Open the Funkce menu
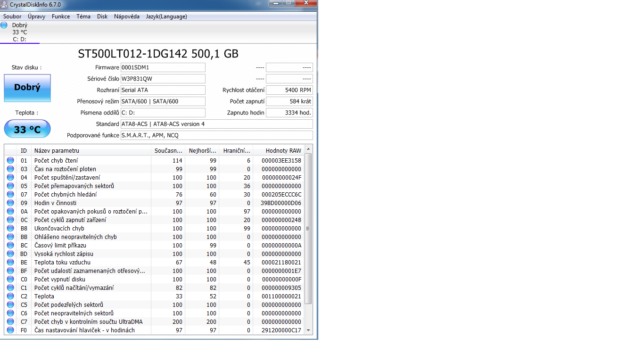The width and height of the screenshot is (644, 362). click(61, 16)
